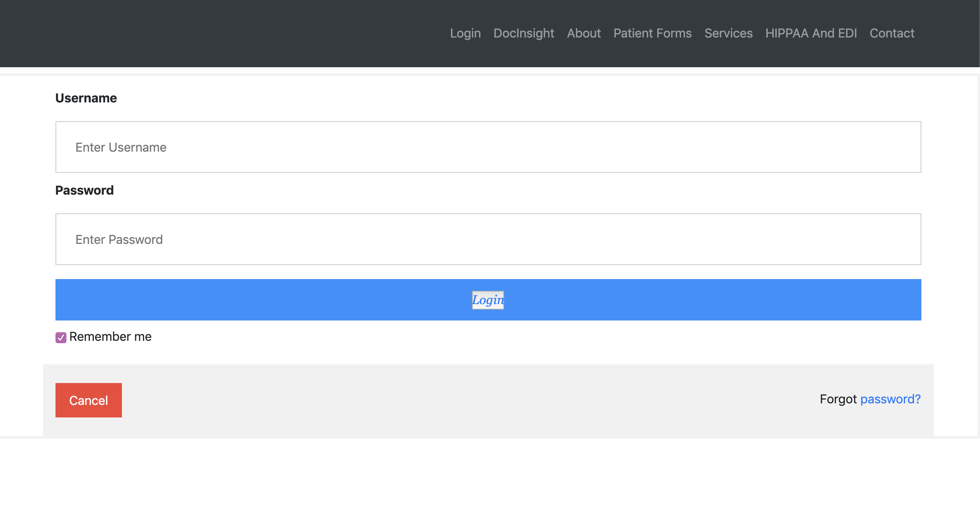
Task: Click the blue bar around Login button
Action: click(274, 300)
